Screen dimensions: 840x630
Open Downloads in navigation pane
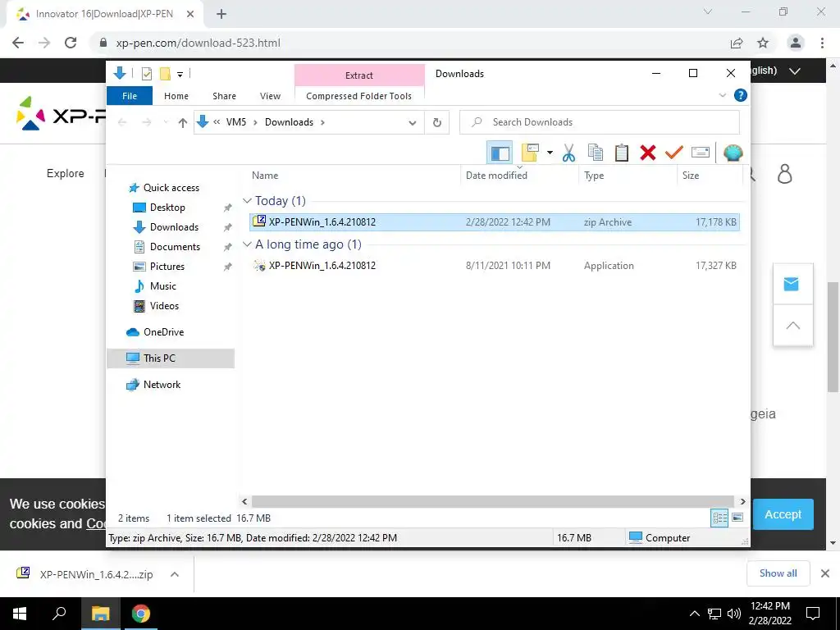[174, 227]
